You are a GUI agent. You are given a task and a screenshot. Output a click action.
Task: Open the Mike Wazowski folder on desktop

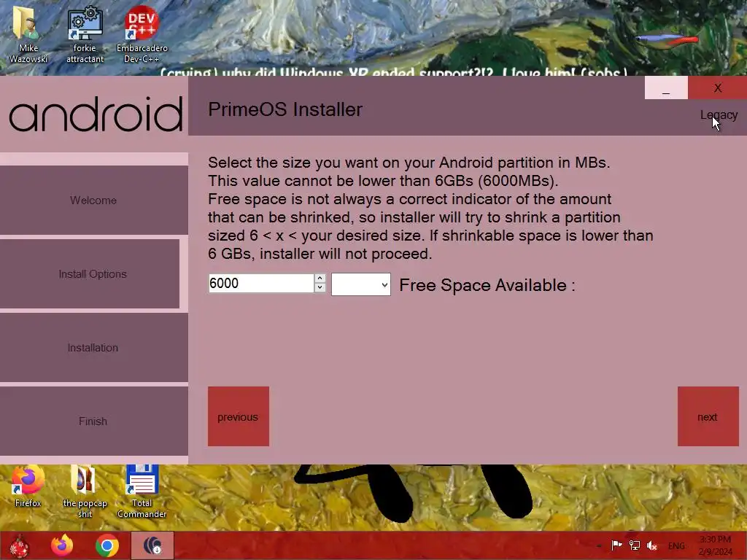[x=28, y=34]
